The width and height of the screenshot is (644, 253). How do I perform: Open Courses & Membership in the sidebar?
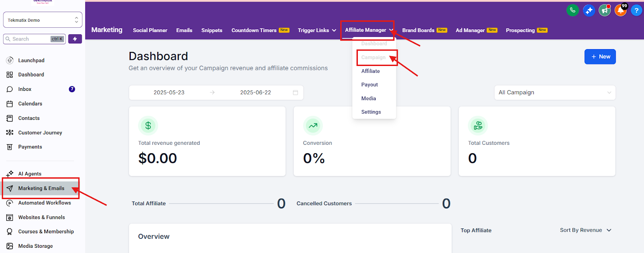pyautogui.click(x=46, y=232)
